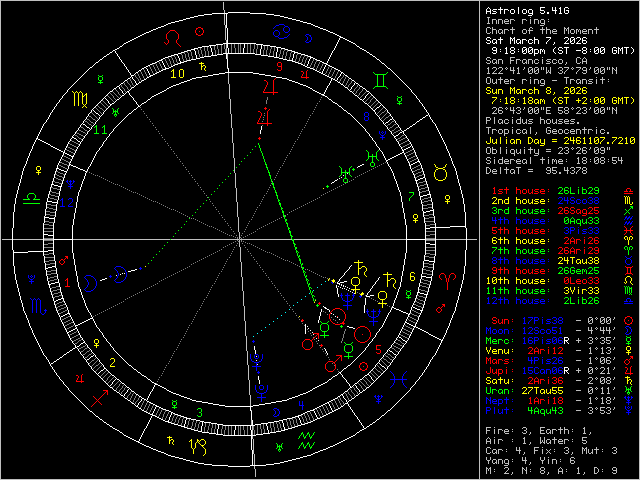Select the '10th house' row in the sidebar

[x=542, y=280]
